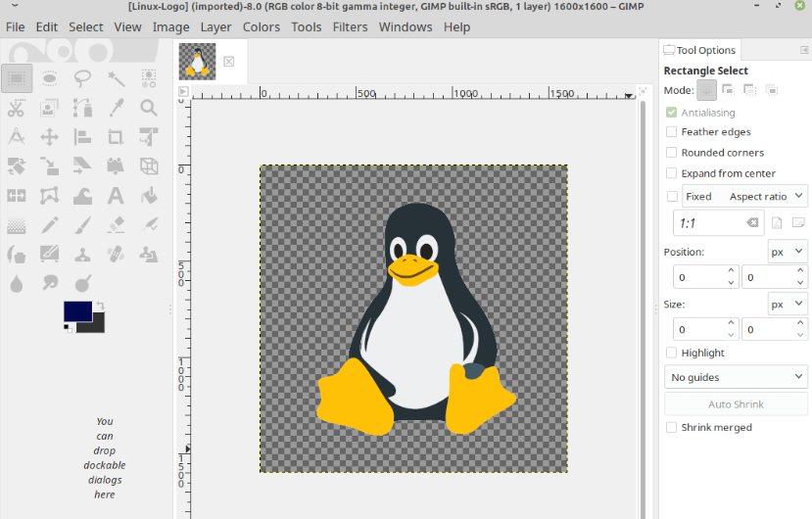The height and width of the screenshot is (519, 812).
Task: Select the Warp Transform tool
Action: [83, 196]
